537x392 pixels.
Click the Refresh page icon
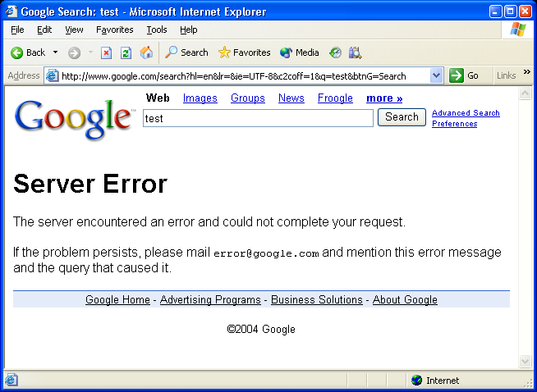[126, 52]
